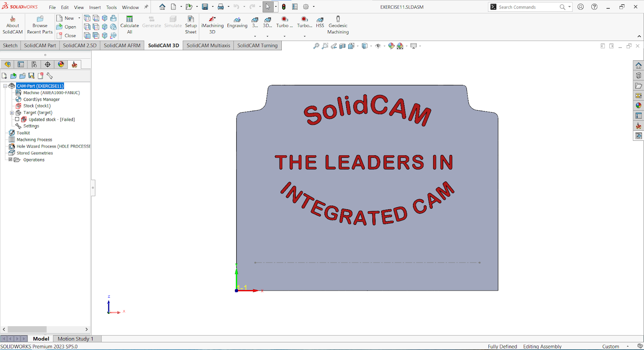Viewport: 644px width, 350px height.
Task: Start an iMachining 3D operation
Action: (x=212, y=25)
